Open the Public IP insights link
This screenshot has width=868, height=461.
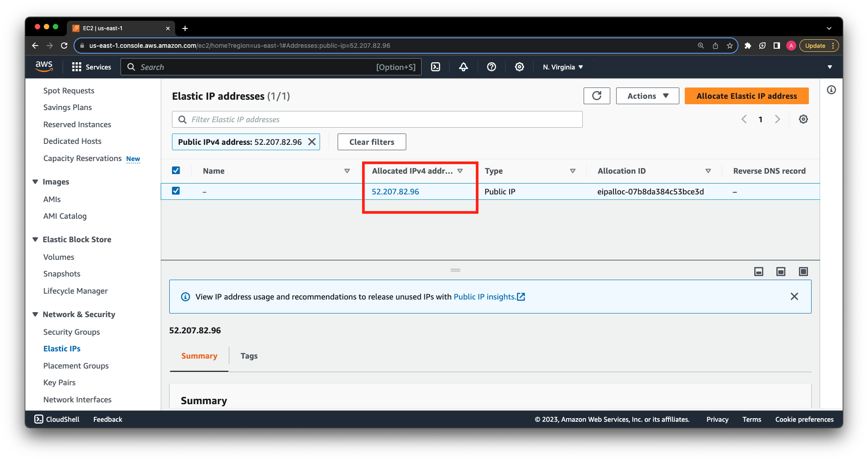tap(489, 297)
